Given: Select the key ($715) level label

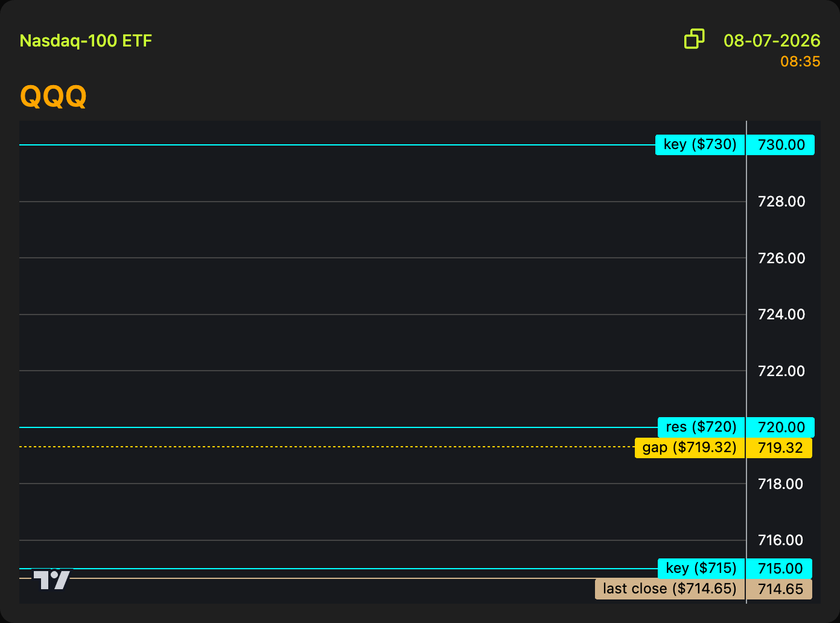Looking at the screenshot, I should click(702, 569).
